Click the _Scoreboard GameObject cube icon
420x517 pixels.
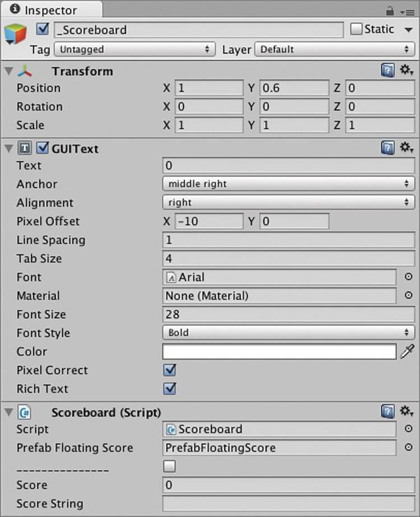(15, 34)
